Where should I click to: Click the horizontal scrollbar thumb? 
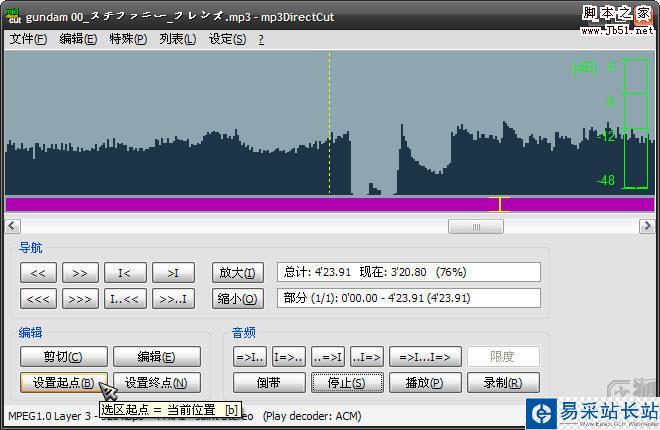click(476, 226)
